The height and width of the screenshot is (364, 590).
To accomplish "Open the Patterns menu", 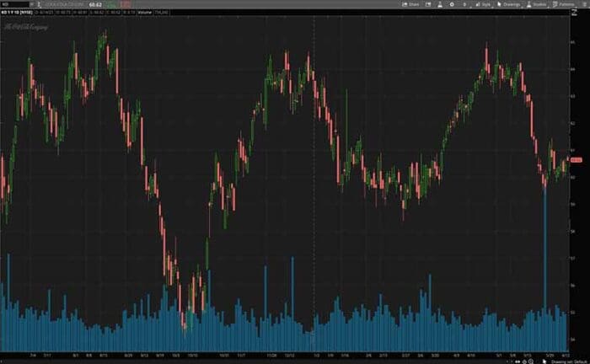I will (x=563, y=4).
